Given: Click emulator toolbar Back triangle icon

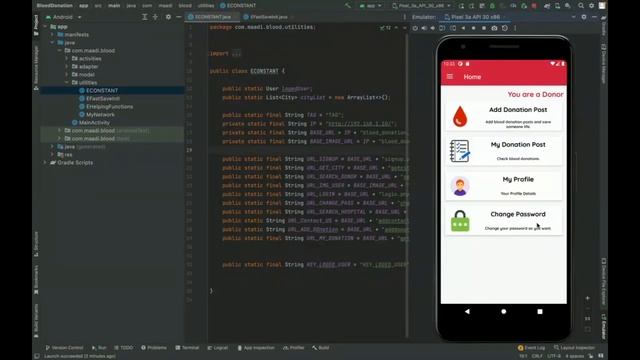Looking at the screenshot, I should click(x=463, y=28).
